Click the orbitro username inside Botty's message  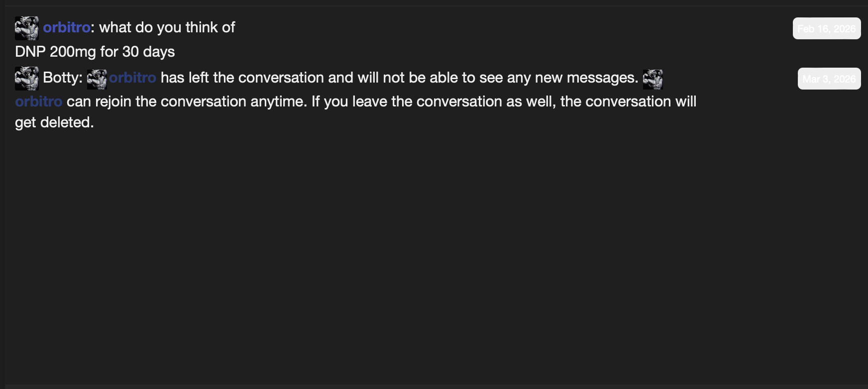[x=132, y=78]
